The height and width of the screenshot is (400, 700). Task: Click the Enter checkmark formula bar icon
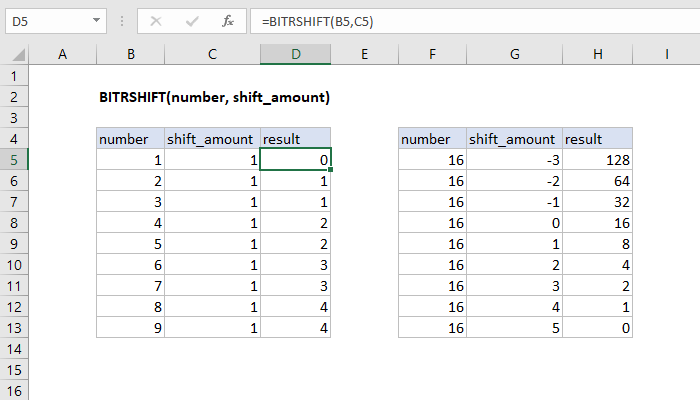point(192,21)
